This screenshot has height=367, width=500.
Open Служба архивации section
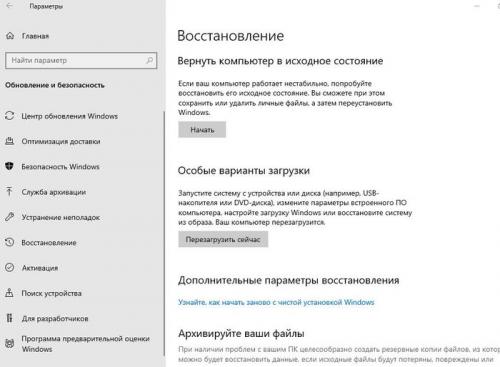point(54,192)
